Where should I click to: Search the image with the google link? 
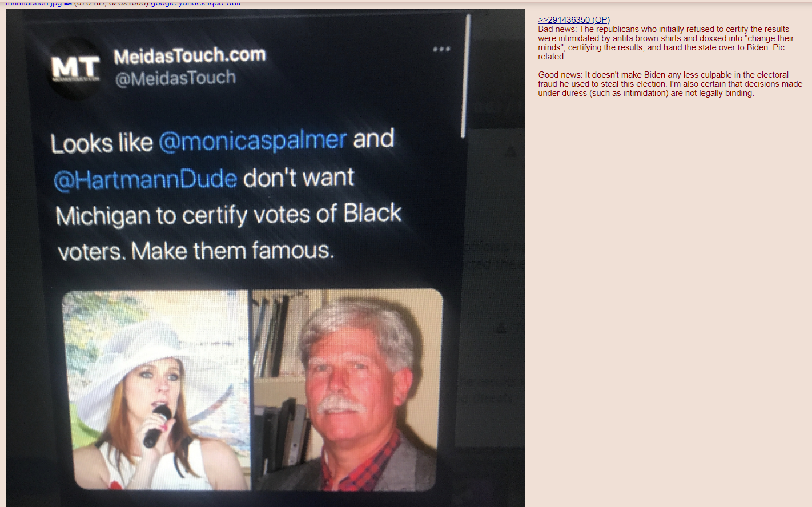point(163,3)
